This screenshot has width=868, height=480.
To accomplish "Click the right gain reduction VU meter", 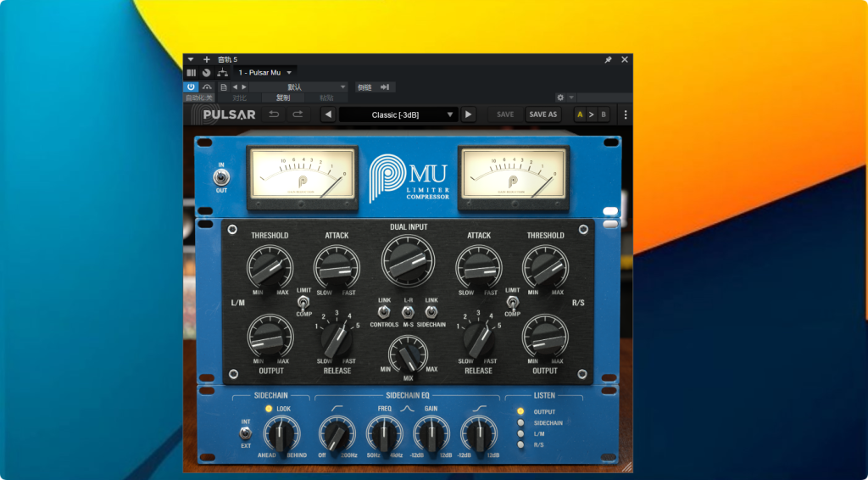I will (513, 177).
